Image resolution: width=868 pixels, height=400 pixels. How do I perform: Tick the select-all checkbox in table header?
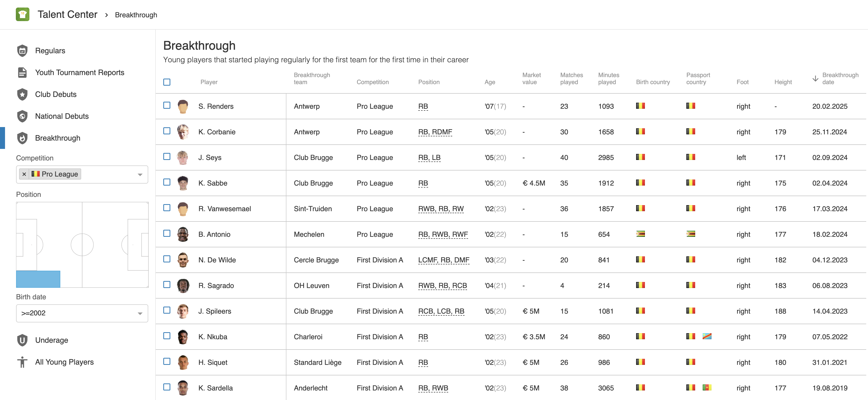(167, 82)
